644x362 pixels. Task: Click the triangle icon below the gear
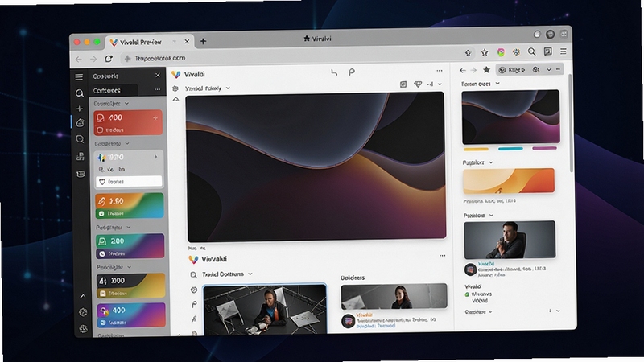point(175,99)
